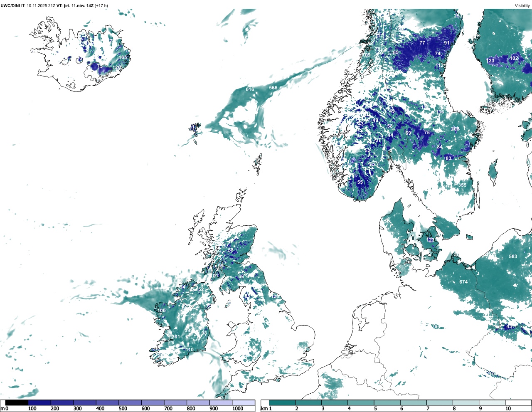Click the darkest blue 100–200 m legend swatch

tap(39, 402)
